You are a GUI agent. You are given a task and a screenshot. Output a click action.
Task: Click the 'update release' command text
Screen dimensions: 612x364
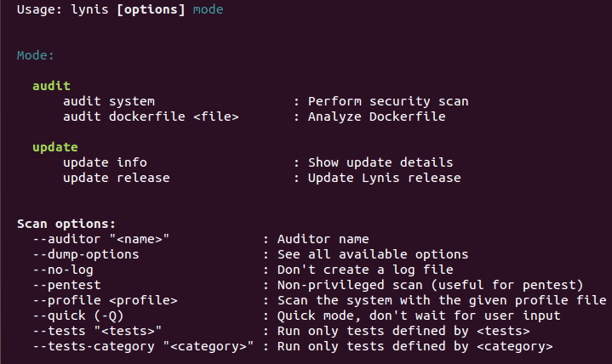pos(117,178)
